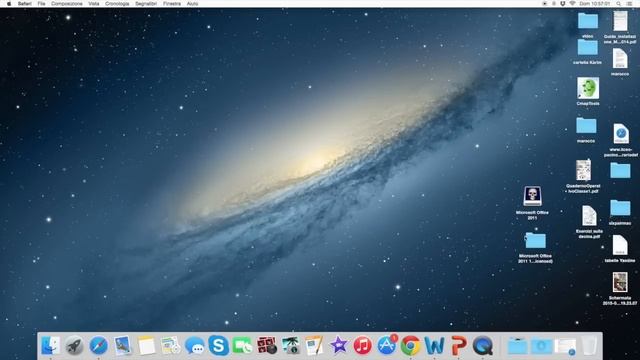Open Notification Center list icon

coord(630,4)
